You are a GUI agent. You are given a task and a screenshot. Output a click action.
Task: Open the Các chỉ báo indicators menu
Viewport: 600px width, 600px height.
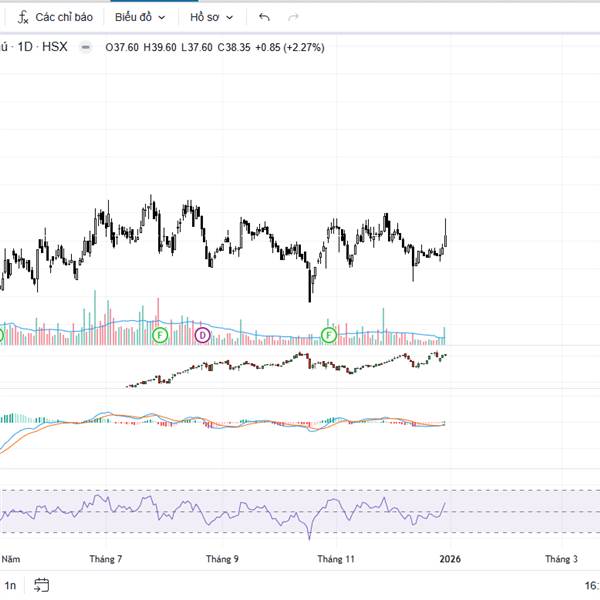click(x=55, y=17)
